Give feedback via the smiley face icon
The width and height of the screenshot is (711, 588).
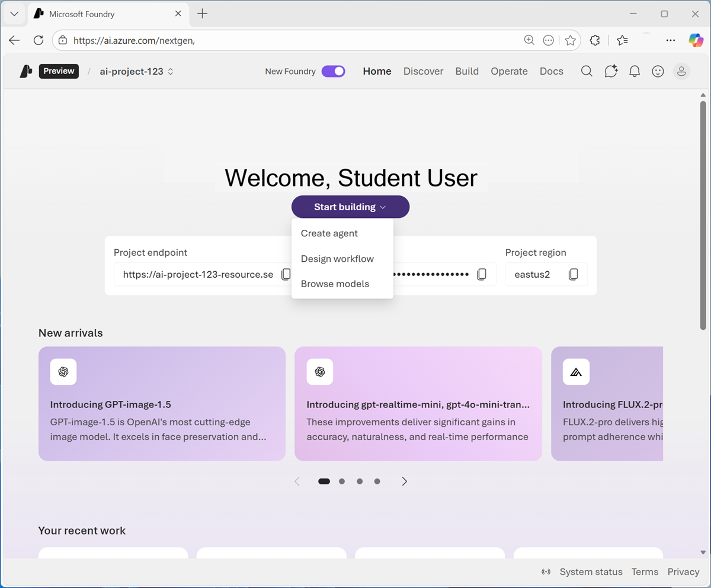(658, 71)
